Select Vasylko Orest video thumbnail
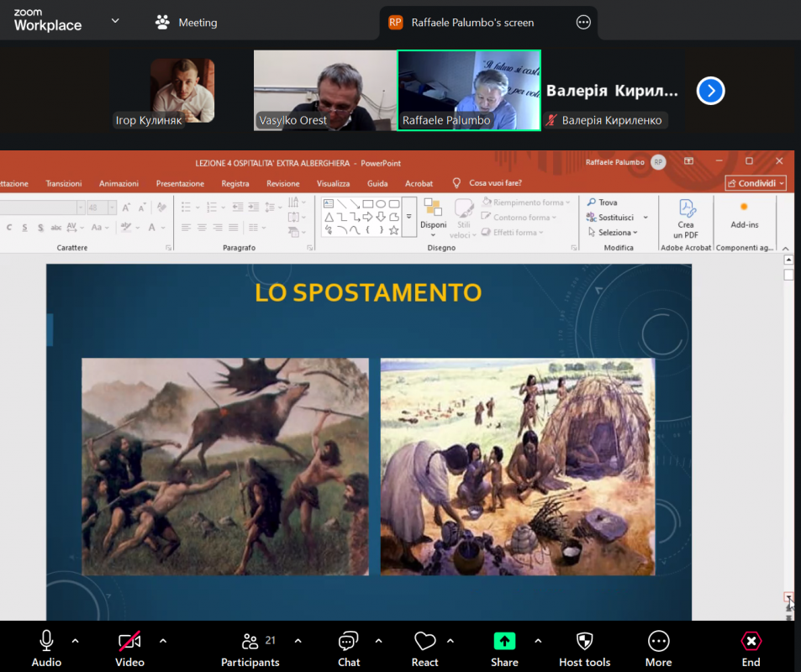 click(324, 91)
